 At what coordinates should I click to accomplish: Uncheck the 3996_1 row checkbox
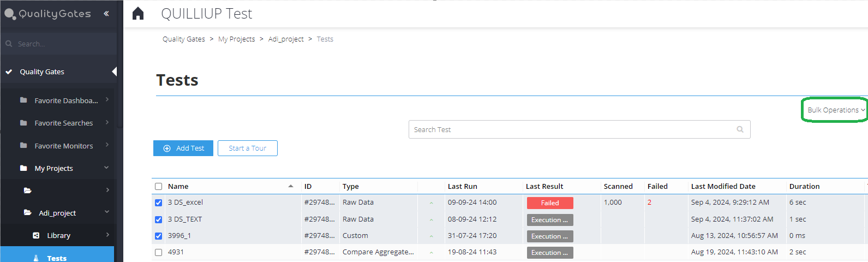(x=159, y=236)
